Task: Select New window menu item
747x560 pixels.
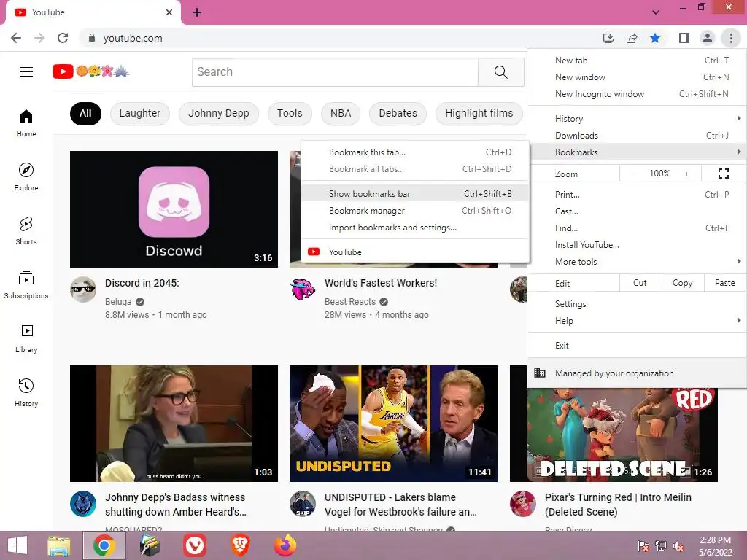Action: click(638, 77)
